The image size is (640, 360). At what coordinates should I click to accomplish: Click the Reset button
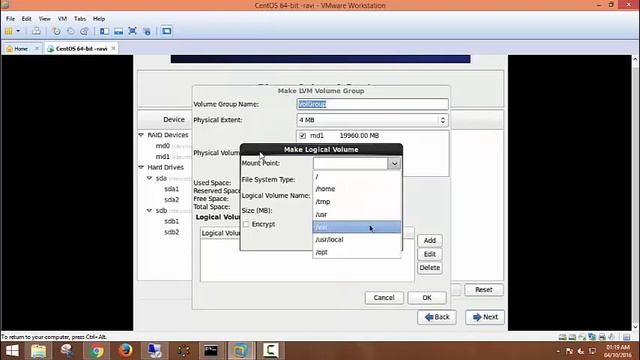point(484,289)
